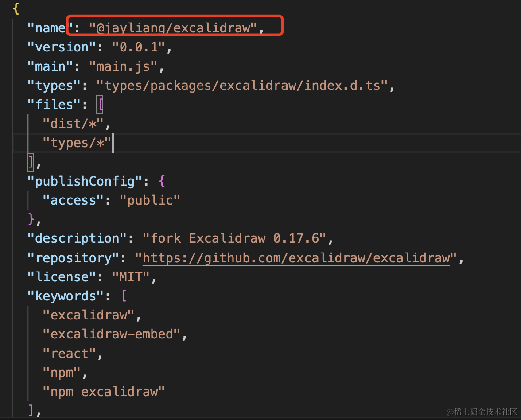Click the "types/*" entry
The image size is (521, 420).
77,143
